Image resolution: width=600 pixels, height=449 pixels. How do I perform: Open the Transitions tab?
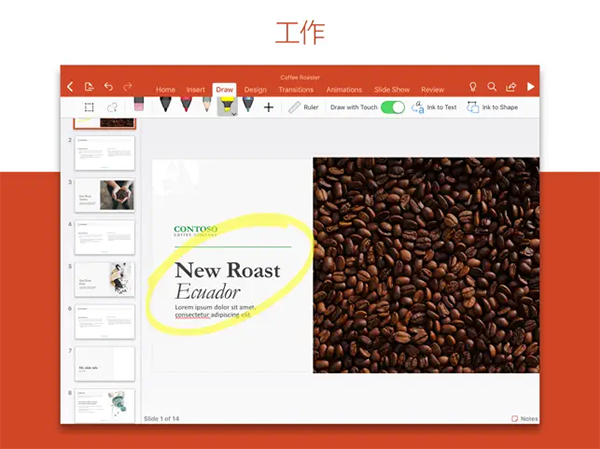296,90
